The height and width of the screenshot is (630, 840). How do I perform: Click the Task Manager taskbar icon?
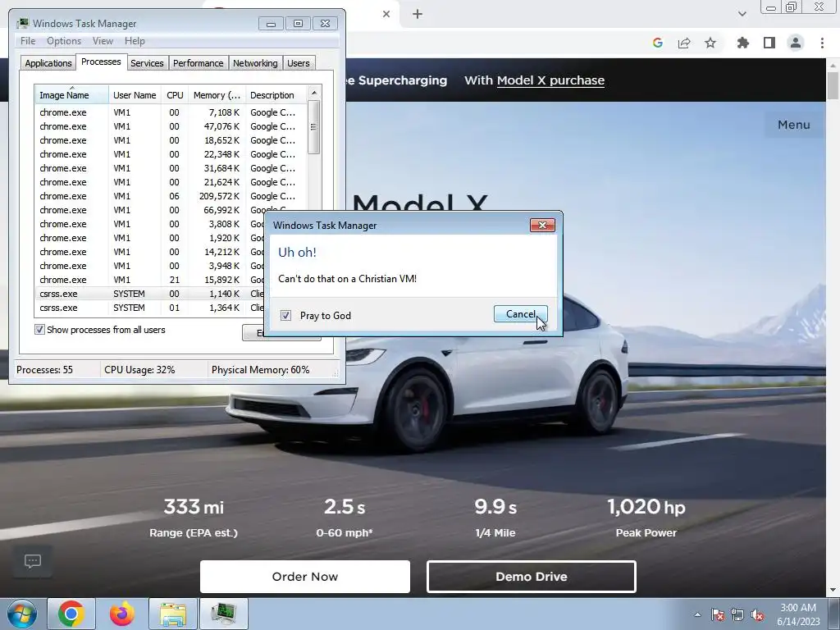[223, 614]
